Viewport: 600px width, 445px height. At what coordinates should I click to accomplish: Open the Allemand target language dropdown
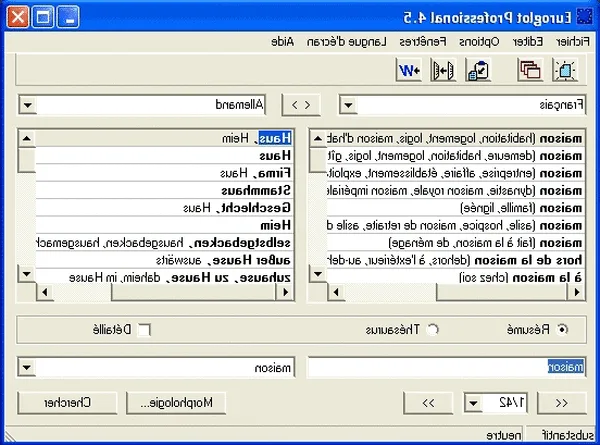[x=28, y=105]
